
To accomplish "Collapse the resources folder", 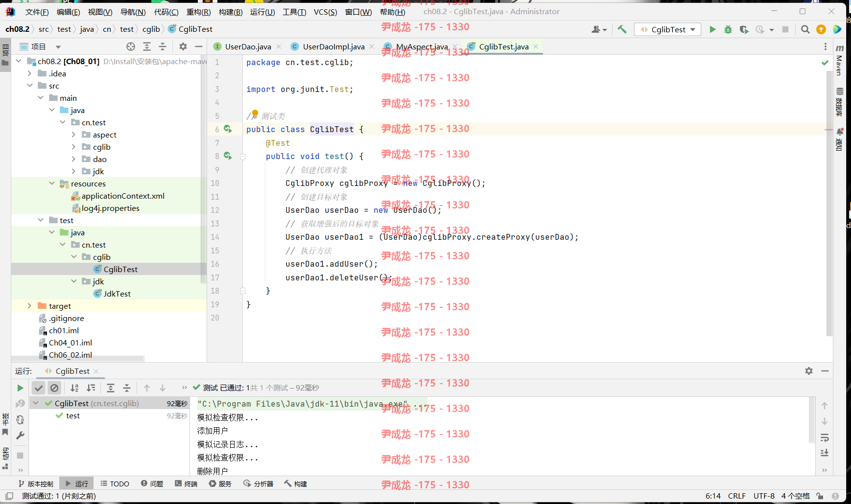I will 52,183.
